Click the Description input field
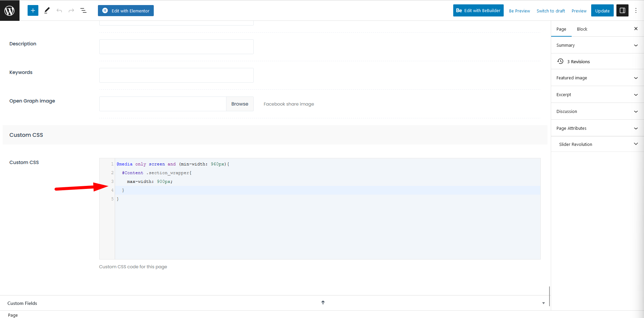This screenshot has height=318, width=644. (x=176, y=47)
